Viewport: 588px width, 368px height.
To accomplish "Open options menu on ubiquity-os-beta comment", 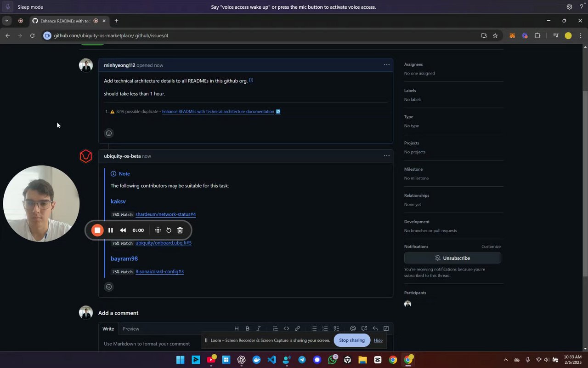I will tap(387, 155).
